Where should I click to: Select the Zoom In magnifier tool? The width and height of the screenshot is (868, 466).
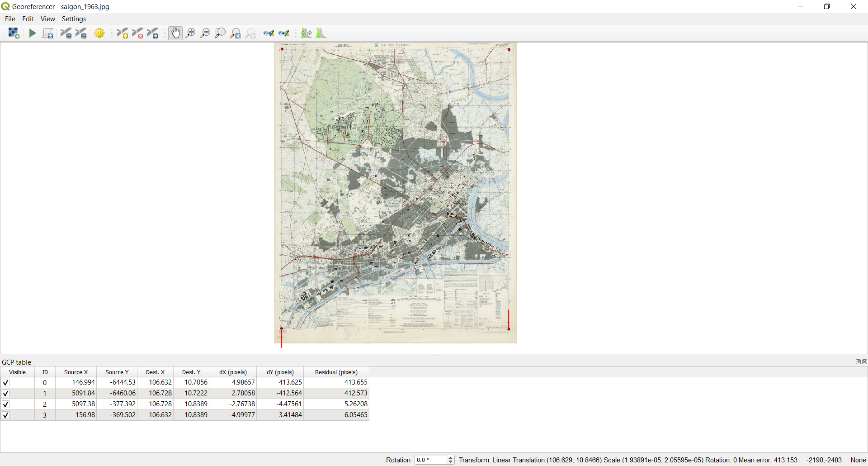tap(190, 33)
